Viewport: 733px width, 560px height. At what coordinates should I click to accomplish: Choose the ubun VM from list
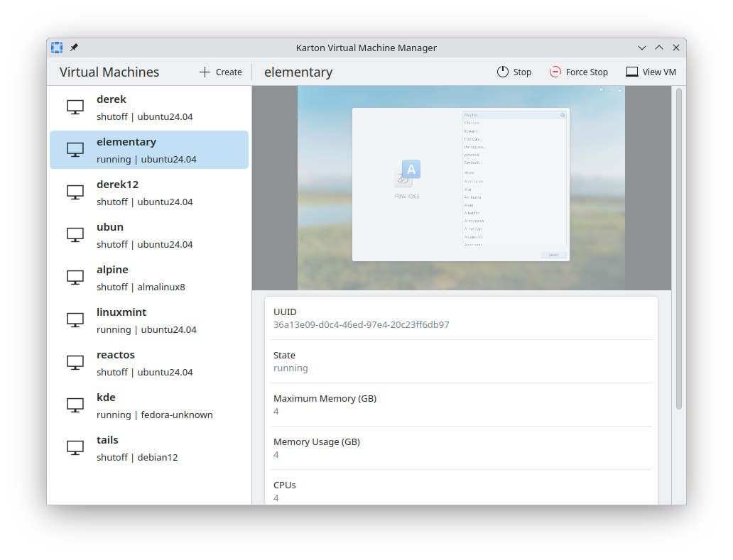(149, 235)
